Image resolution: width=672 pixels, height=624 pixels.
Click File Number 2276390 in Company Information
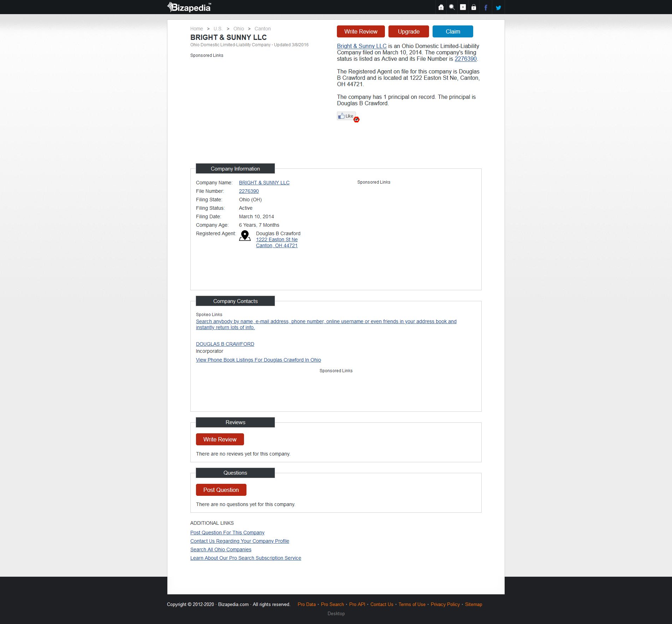[x=249, y=191]
